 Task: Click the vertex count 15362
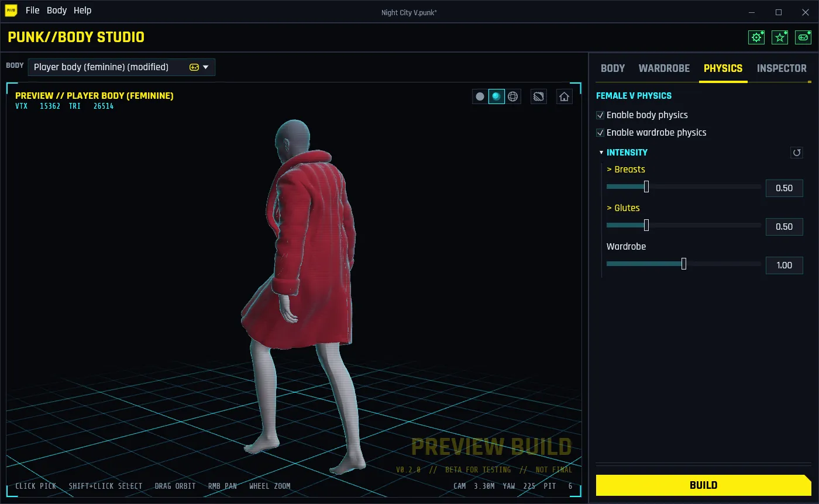pyautogui.click(x=50, y=106)
